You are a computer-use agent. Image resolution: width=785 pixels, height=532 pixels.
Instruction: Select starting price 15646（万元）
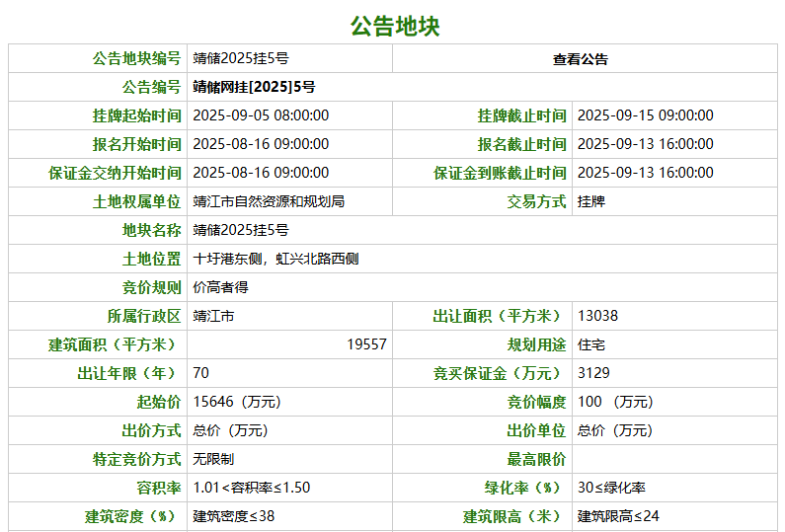pyautogui.click(x=237, y=402)
